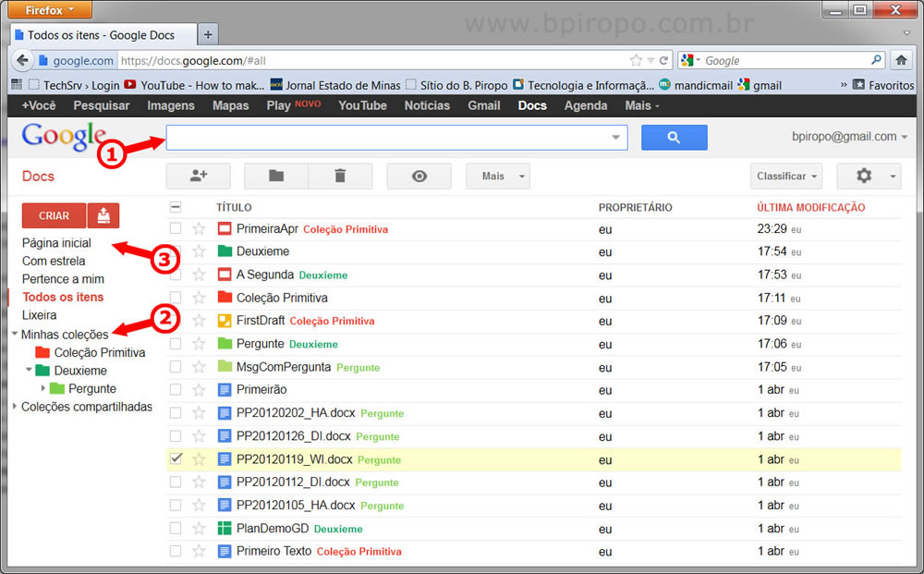Check the Primeirão row checkbox
Image resolution: width=924 pixels, height=574 pixels.
click(176, 389)
